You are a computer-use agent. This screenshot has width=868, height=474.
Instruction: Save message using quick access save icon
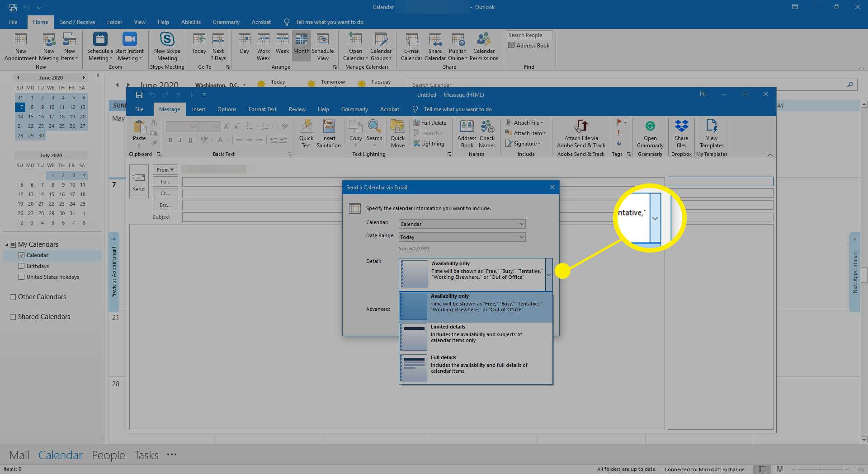pos(139,95)
